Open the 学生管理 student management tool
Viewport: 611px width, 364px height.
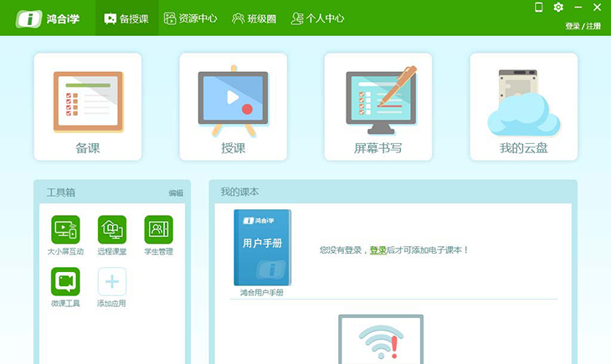coord(158,229)
